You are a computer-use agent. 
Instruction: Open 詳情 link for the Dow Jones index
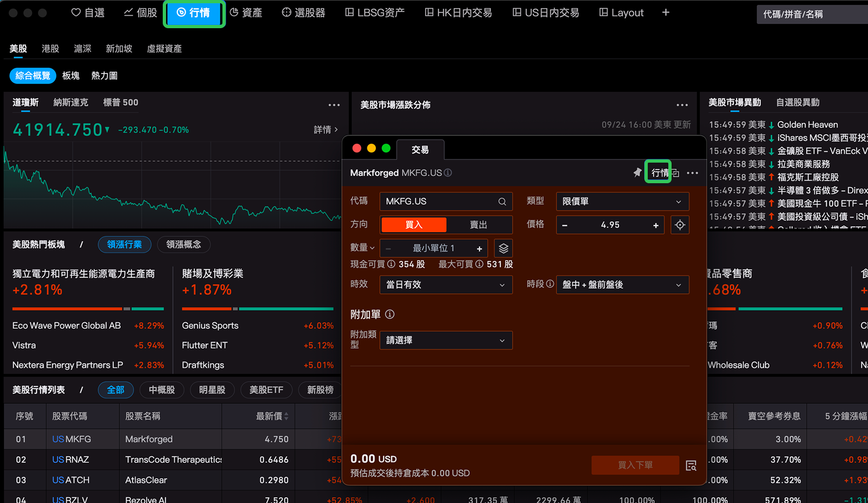325,130
